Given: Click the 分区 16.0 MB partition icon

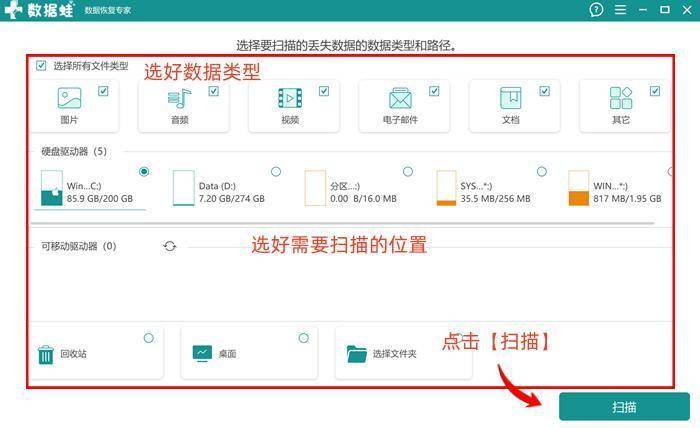Looking at the screenshot, I should pyautogui.click(x=315, y=188).
